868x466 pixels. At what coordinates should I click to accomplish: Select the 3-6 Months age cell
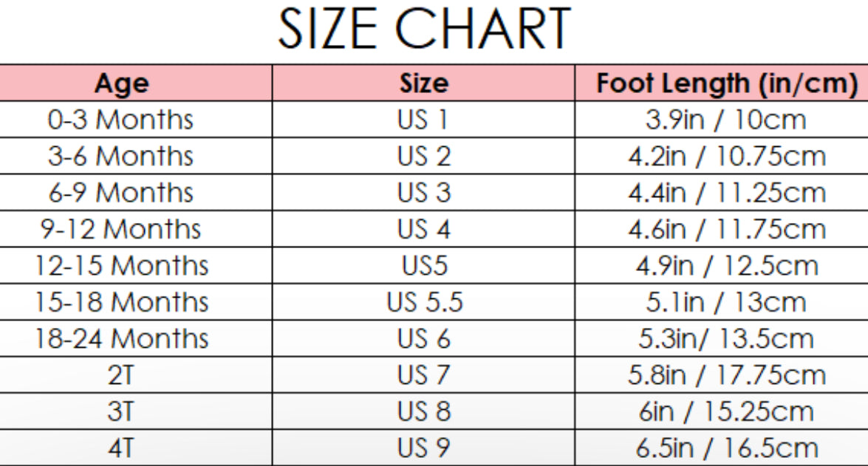tap(121, 156)
